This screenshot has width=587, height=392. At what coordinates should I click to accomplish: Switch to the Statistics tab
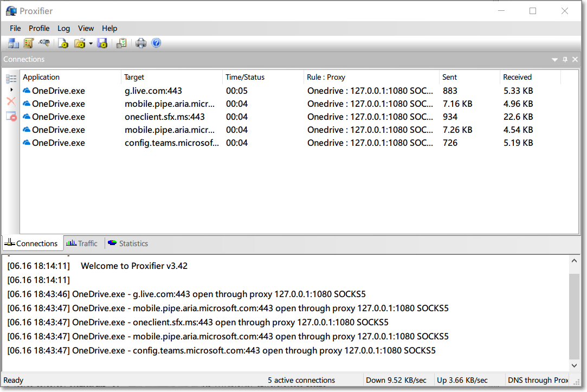click(128, 243)
